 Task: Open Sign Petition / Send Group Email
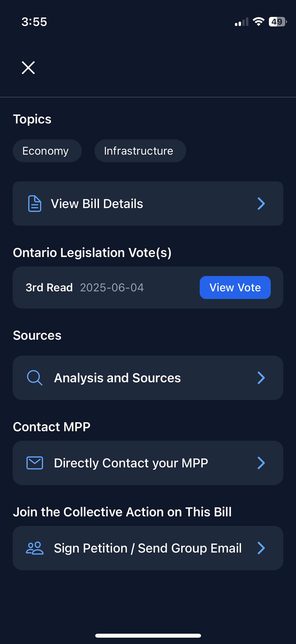coord(148,548)
